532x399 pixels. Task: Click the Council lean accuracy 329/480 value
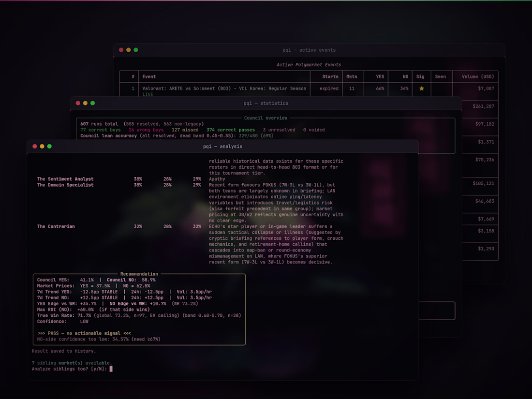click(x=256, y=136)
